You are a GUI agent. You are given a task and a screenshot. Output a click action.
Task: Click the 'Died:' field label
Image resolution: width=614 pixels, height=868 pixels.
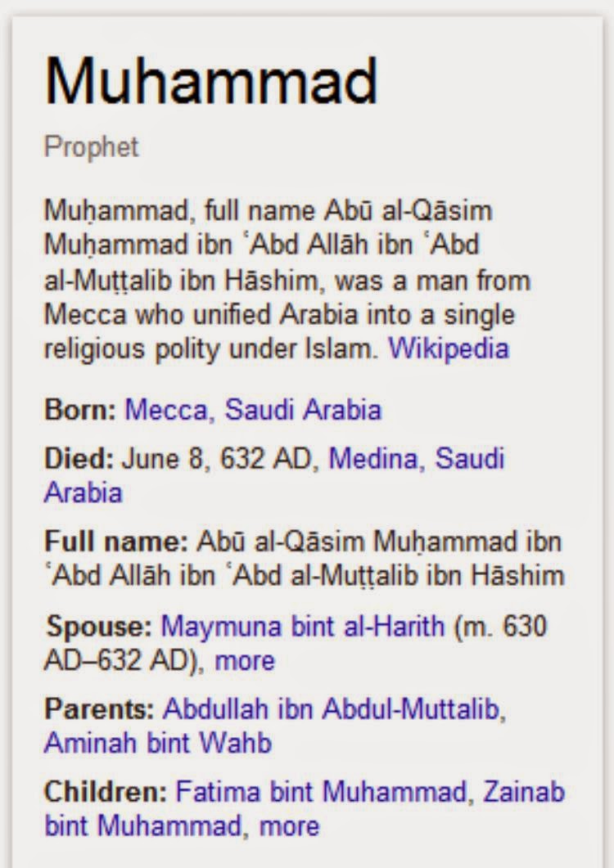79,458
